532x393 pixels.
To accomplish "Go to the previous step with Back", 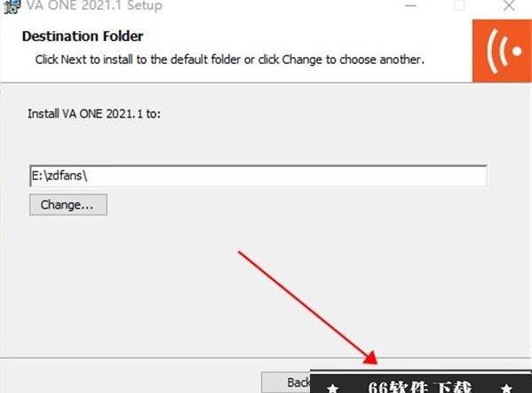I will click(286, 382).
